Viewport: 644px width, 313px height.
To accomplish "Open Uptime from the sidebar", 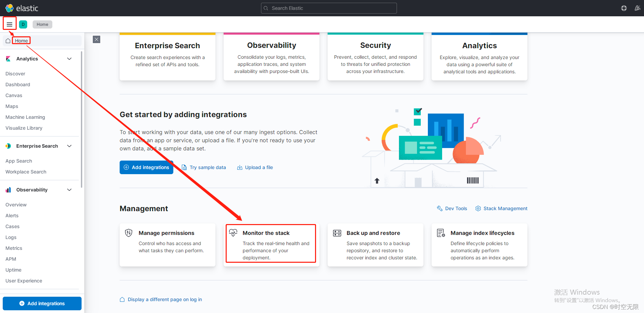I will [14, 270].
